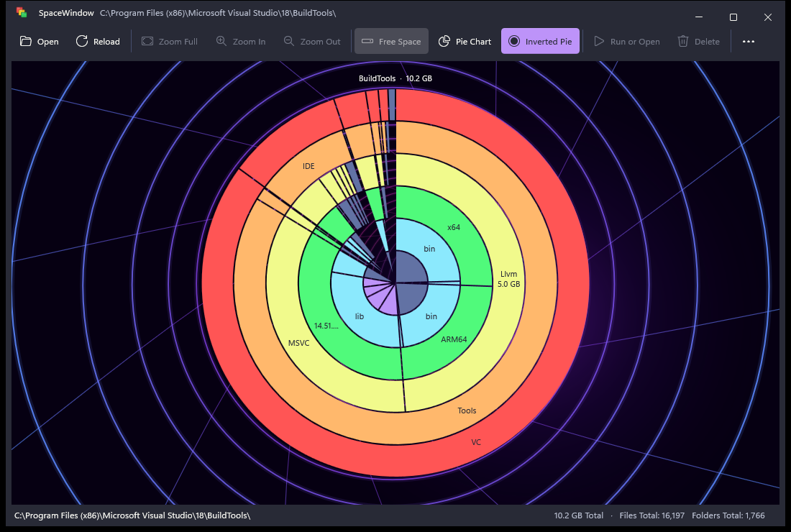
Task: Click the Folders Total: 1,766 text
Action: (x=728, y=515)
